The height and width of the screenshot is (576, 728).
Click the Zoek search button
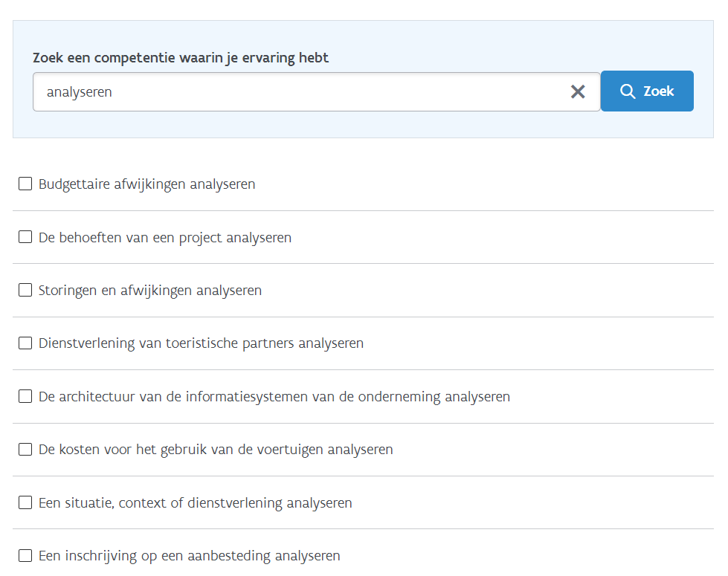(x=647, y=91)
